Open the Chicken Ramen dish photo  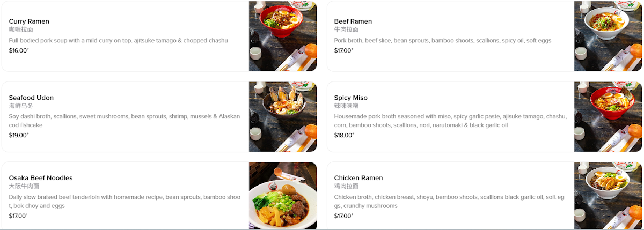tap(608, 196)
